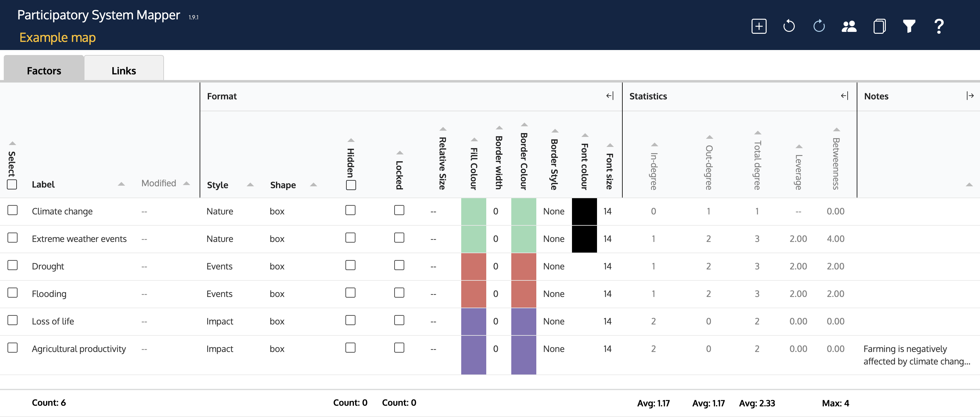980x417 pixels.
Task: Toggle Hidden for Flooding
Action: point(350,293)
